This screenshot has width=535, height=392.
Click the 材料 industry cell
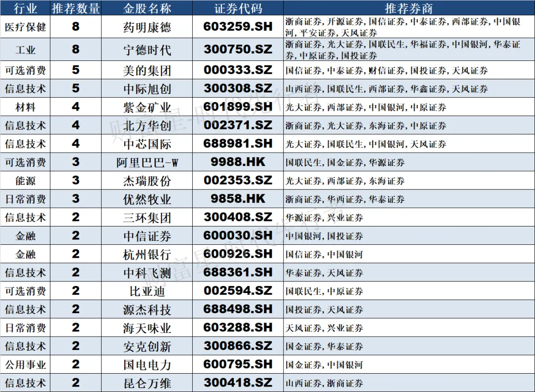(x=25, y=107)
